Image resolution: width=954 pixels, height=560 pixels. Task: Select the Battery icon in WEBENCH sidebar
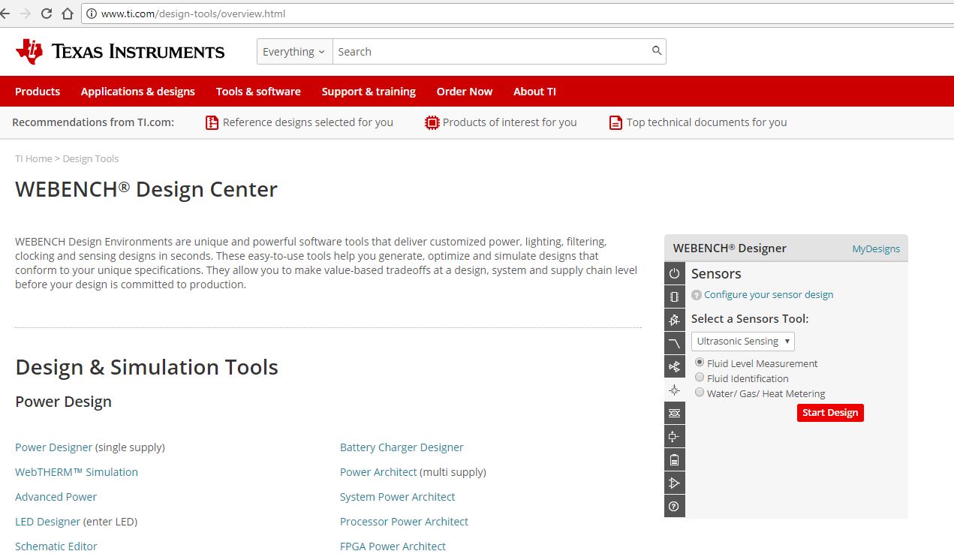674,460
